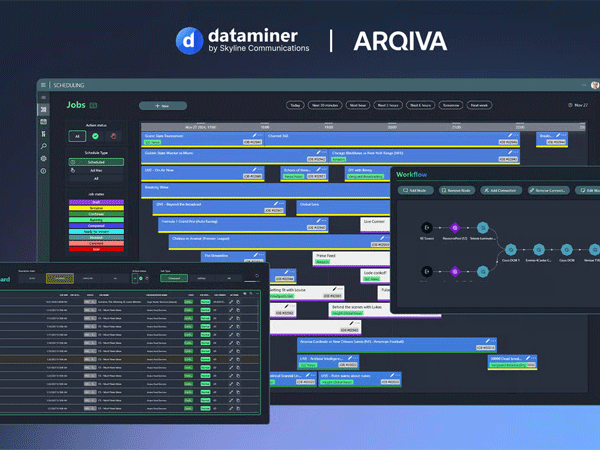Viewport: 600px width, 450px height.
Task: Filter action status by green checkmark
Action: click(x=95, y=136)
